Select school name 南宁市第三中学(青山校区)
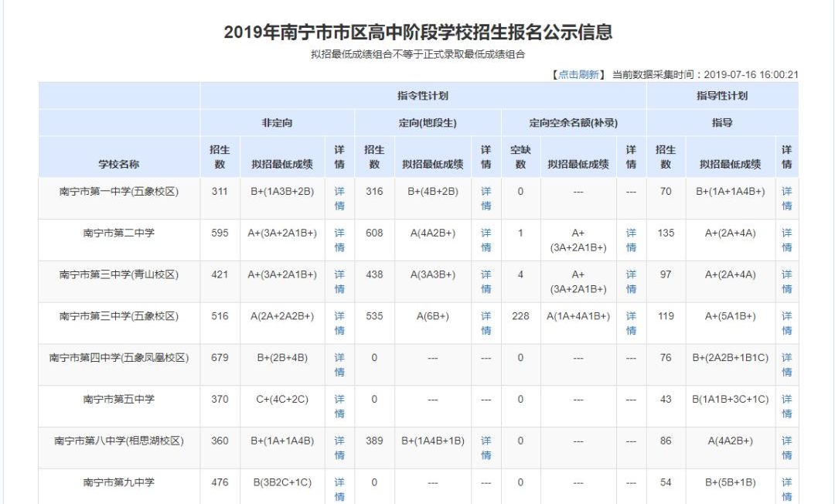The image size is (835, 504). pos(119,274)
